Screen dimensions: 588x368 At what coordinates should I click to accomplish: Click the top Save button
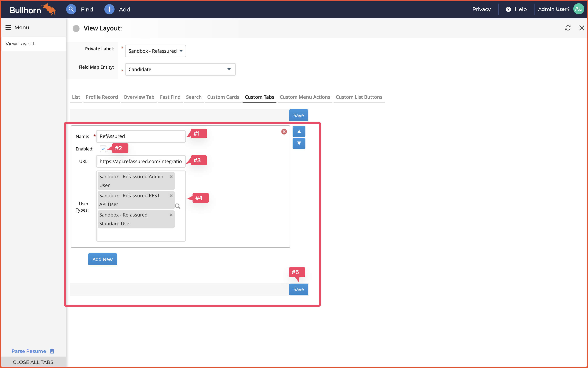pyautogui.click(x=299, y=115)
